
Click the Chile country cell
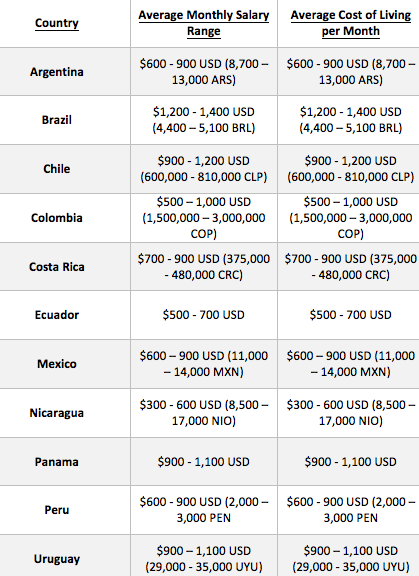(x=57, y=169)
